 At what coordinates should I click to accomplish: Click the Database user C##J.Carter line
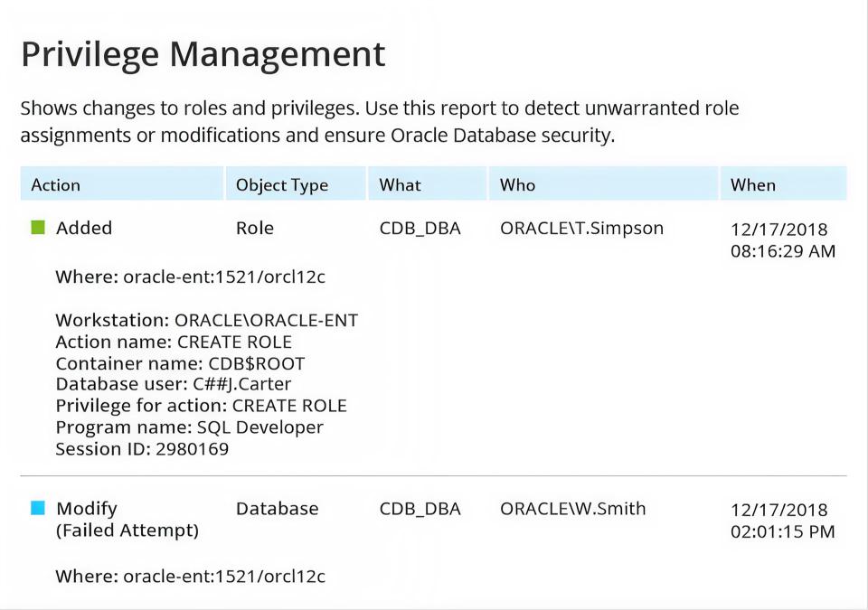point(174,384)
